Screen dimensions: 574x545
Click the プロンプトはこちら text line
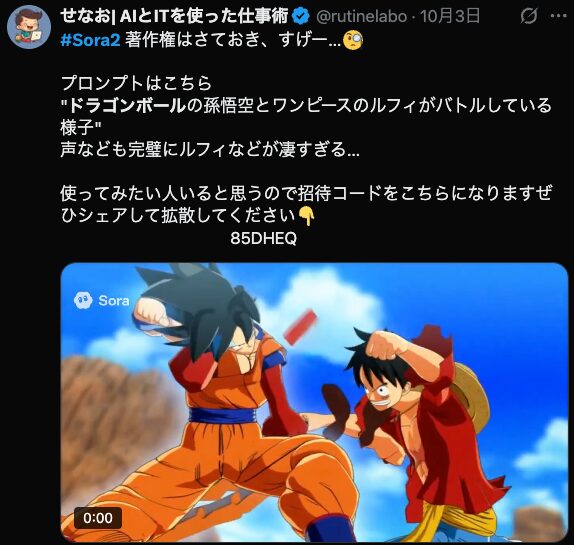point(136,83)
